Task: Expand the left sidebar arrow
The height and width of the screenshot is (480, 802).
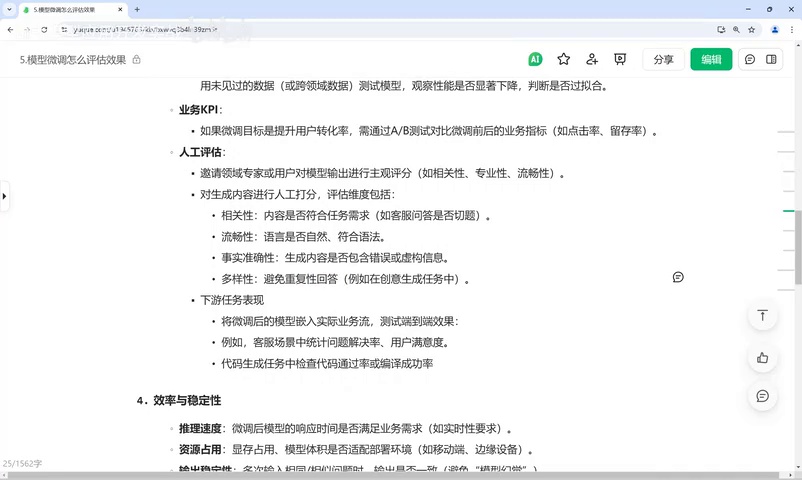Action: (x=4, y=196)
